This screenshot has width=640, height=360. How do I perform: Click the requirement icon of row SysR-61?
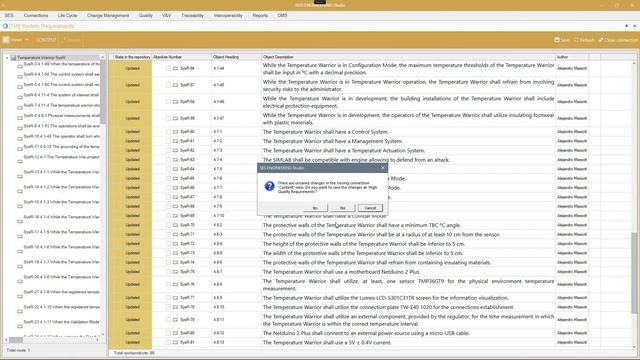176,141
